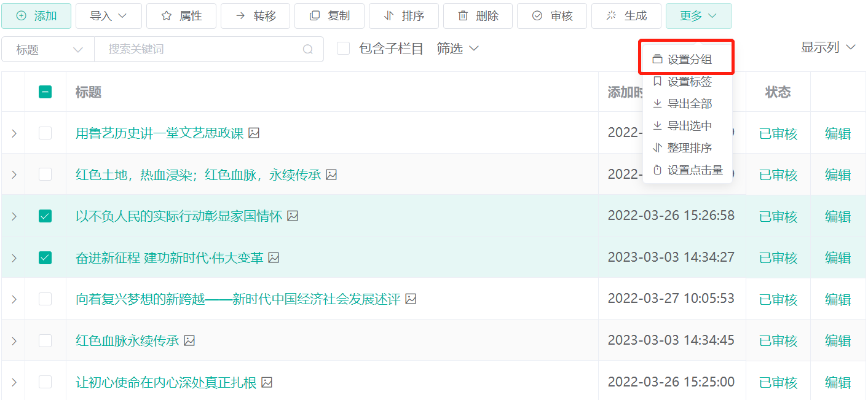The height and width of the screenshot is (400, 868).
Task: Expand the row for 红色血脉永续传承
Action: click(x=14, y=340)
